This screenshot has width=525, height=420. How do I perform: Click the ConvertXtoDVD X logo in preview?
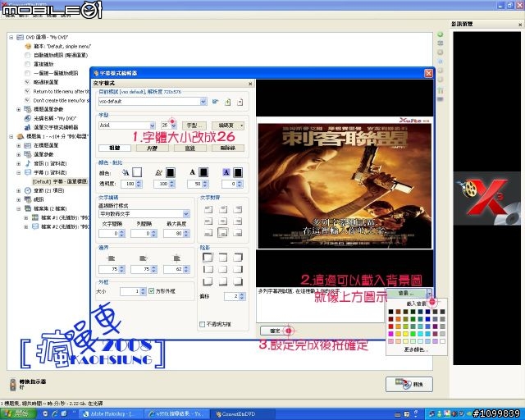point(486,199)
